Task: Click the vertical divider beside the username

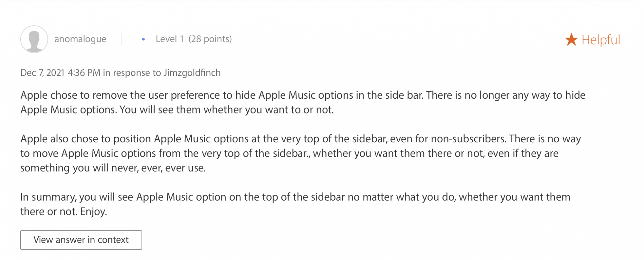Action: click(122, 39)
